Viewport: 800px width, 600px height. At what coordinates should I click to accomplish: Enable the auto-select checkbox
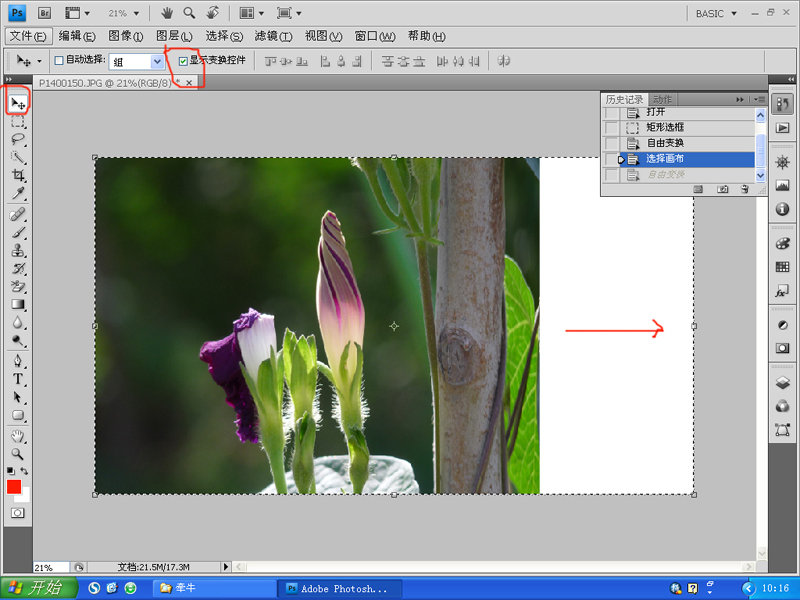[x=59, y=61]
